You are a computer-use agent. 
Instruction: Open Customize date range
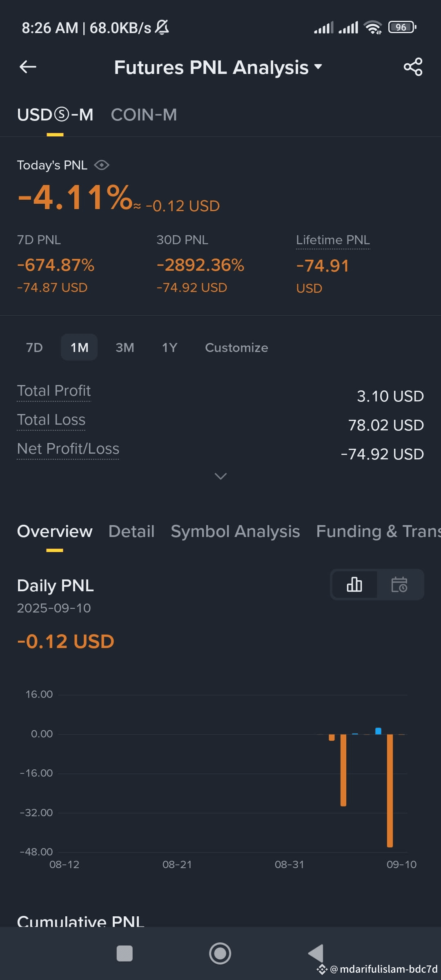(x=236, y=347)
